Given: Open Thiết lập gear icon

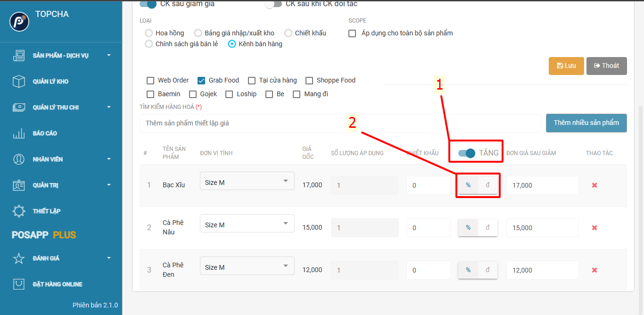Looking at the screenshot, I should point(19,211).
